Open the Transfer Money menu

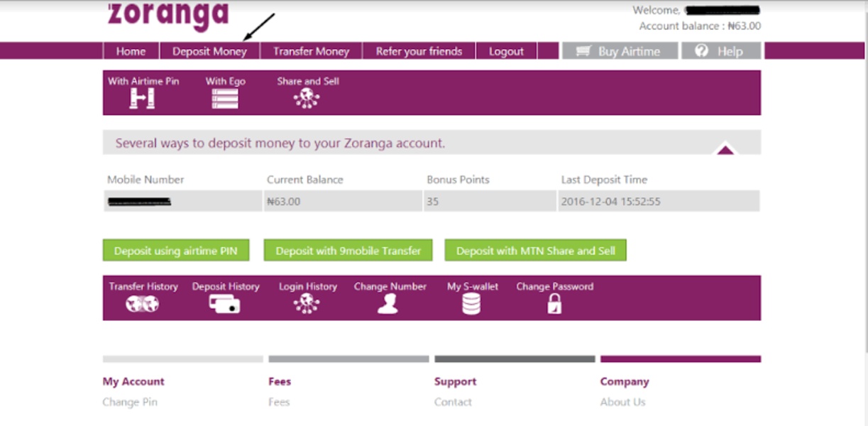(311, 51)
